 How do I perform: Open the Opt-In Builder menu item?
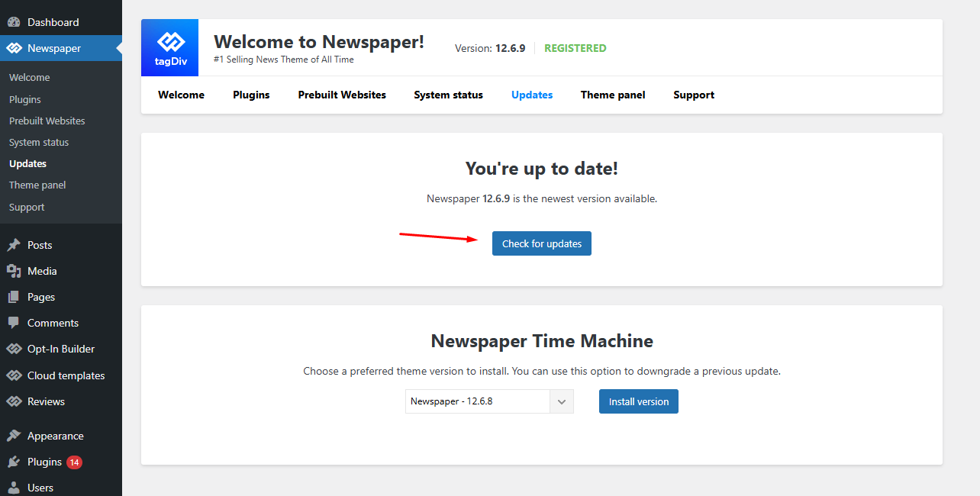(61, 349)
